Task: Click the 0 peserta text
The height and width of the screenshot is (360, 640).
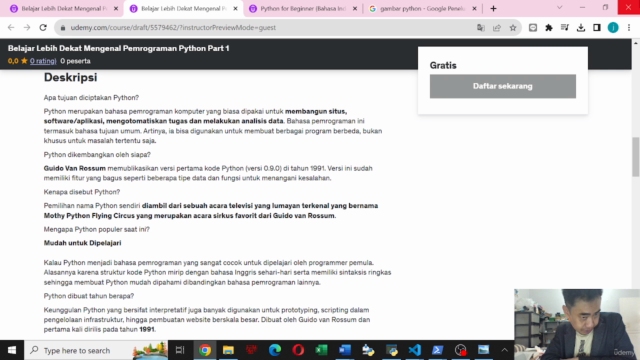Action: click(76, 61)
